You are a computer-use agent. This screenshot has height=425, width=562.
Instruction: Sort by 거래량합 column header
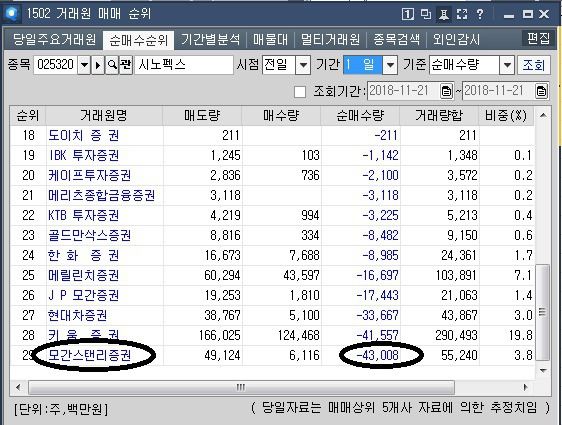[439, 116]
